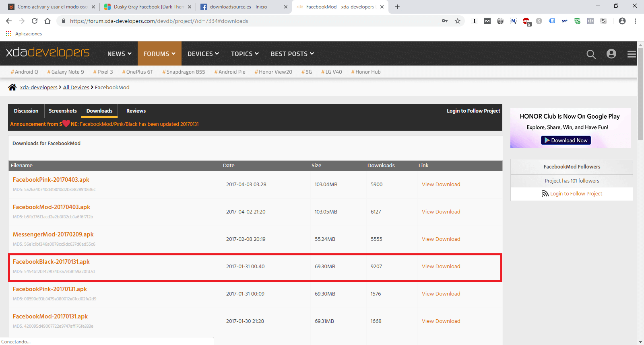The image size is (644, 345).
Task: Click the code brackets extension icon
Action: 590,21
